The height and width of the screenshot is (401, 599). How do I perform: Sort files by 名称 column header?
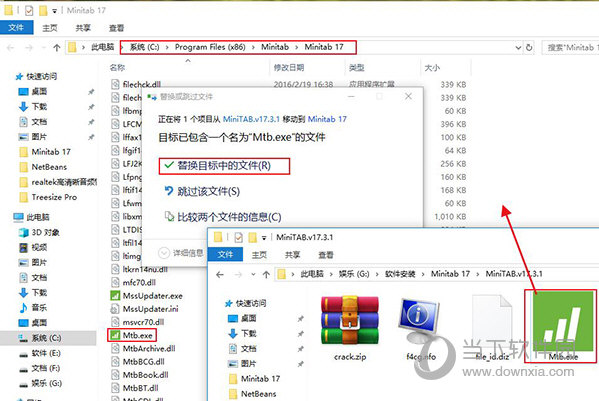click(x=117, y=68)
